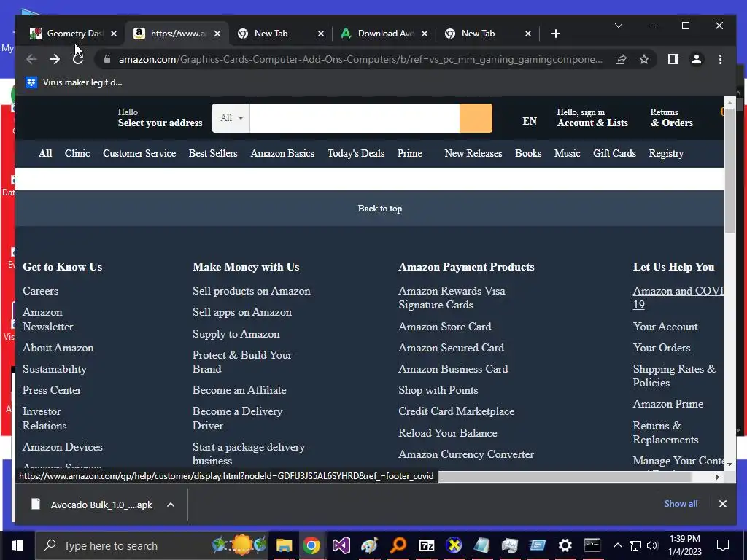Expand Avocado Bulk download options
The width and height of the screenshot is (747, 560).
coord(171,505)
